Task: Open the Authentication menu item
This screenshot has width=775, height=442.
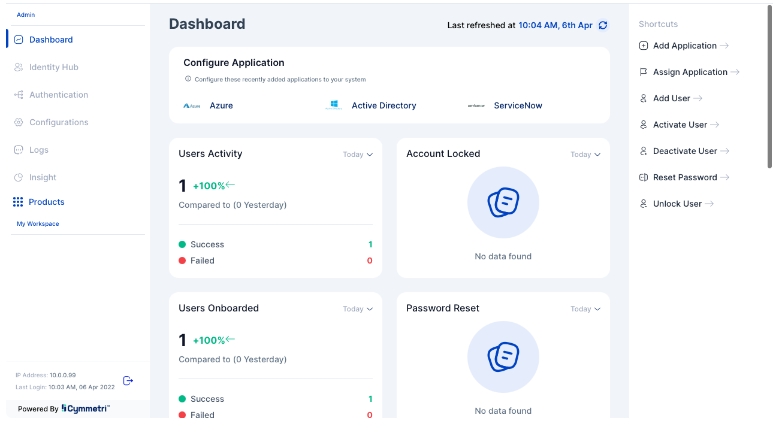Action: pos(58,95)
